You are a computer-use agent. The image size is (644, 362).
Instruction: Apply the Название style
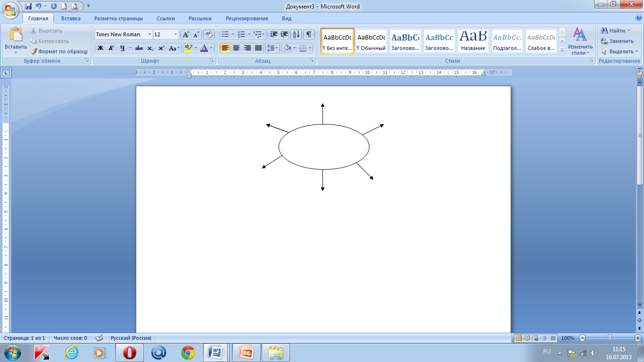click(x=473, y=41)
